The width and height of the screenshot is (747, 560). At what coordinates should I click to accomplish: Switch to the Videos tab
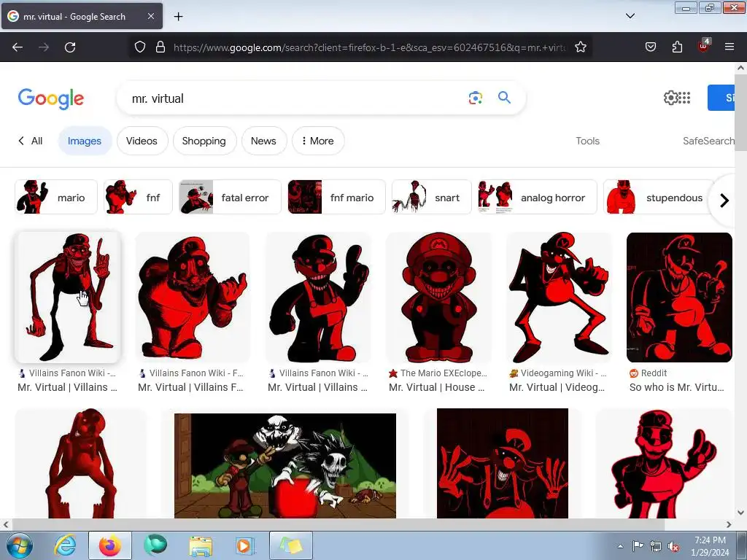pos(142,141)
